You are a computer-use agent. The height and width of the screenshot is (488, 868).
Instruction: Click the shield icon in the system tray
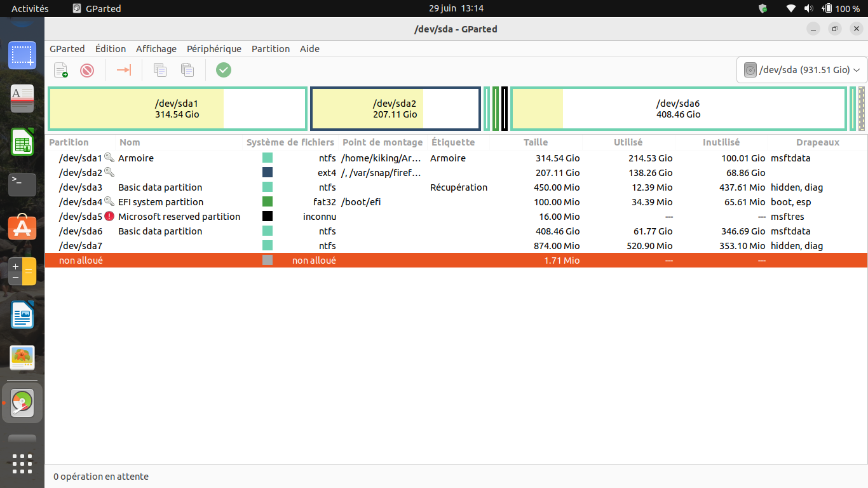coord(763,8)
